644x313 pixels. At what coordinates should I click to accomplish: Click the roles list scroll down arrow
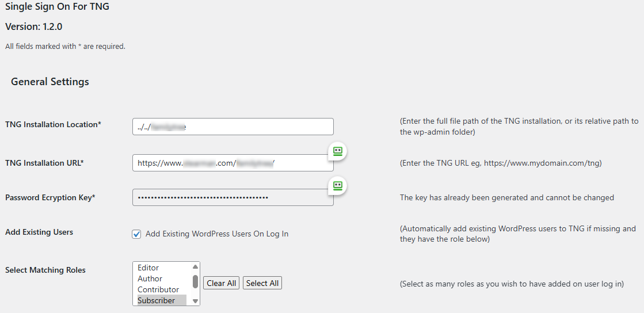tap(196, 301)
